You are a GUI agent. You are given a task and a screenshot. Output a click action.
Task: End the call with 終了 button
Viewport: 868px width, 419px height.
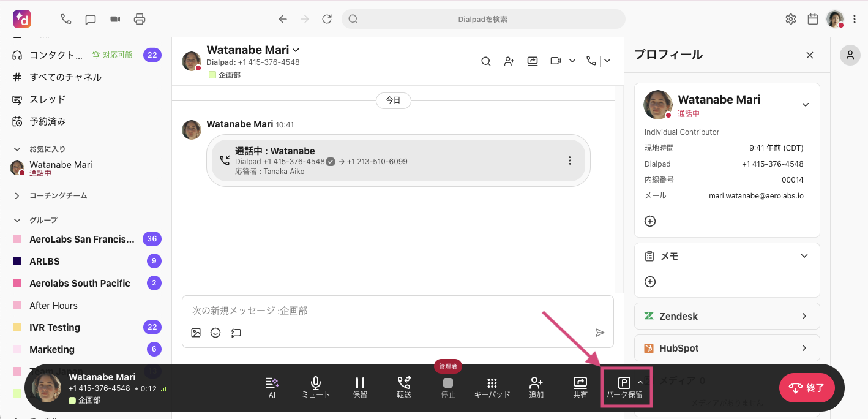806,388
